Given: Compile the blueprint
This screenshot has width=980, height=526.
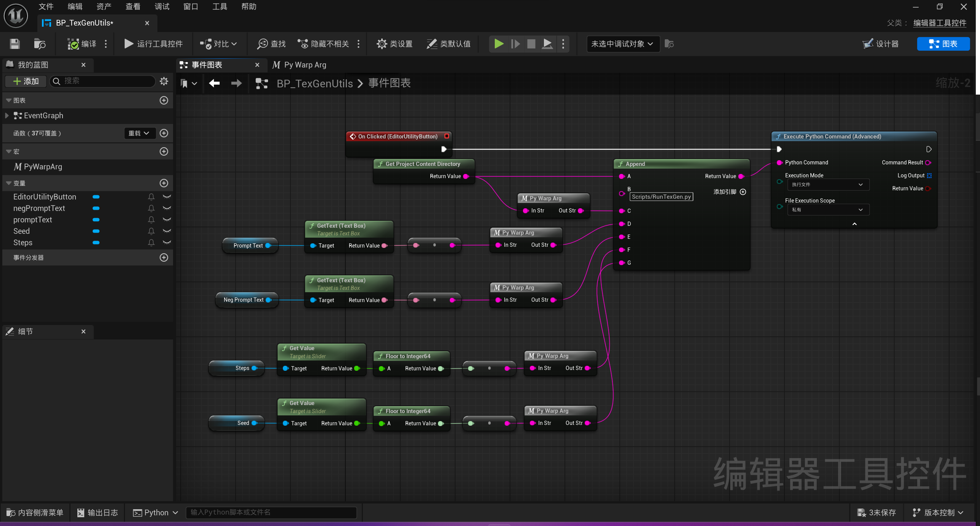Looking at the screenshot, I should pos(82,44).
